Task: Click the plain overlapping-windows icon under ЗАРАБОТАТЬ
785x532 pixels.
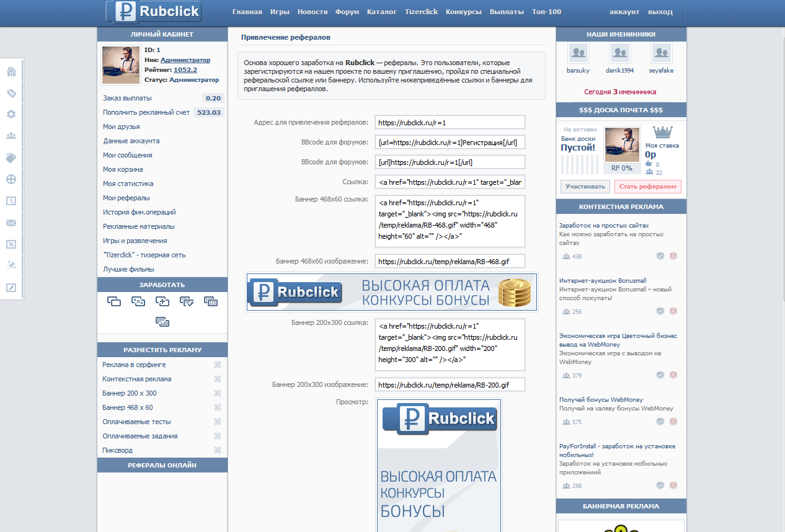Action: (114, 301)
